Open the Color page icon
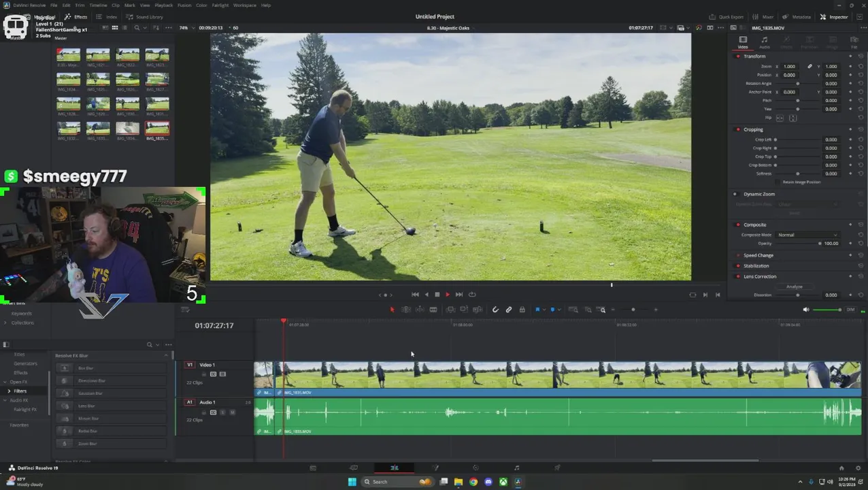 475,468
